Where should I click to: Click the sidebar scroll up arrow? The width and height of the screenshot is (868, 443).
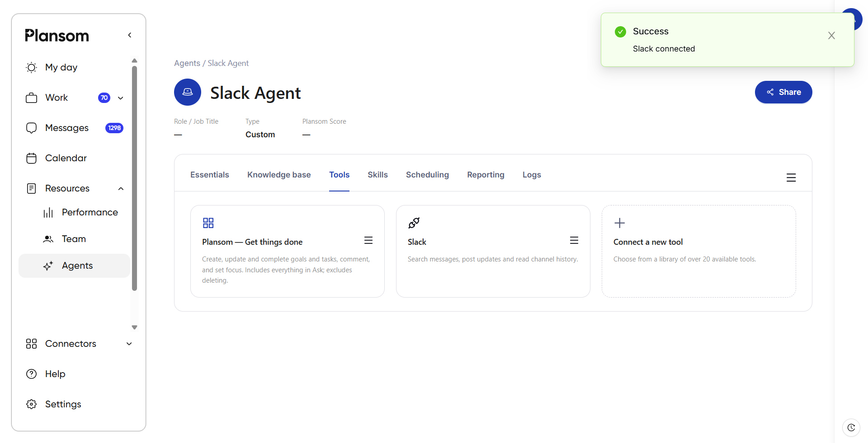[134, 61]
